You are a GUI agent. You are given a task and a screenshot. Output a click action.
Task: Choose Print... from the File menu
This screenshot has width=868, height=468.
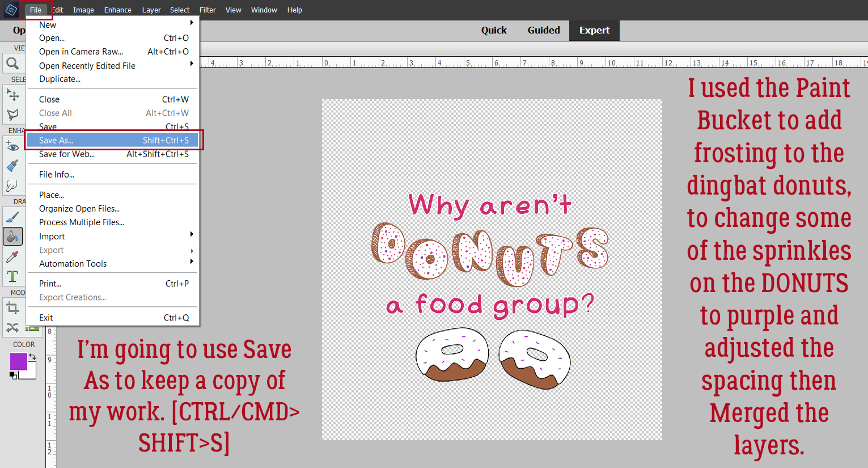(112, 283)
